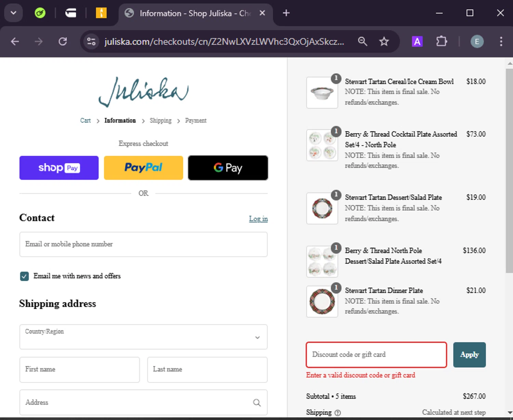Click the $18.00 price

click(x=476, y=81)
